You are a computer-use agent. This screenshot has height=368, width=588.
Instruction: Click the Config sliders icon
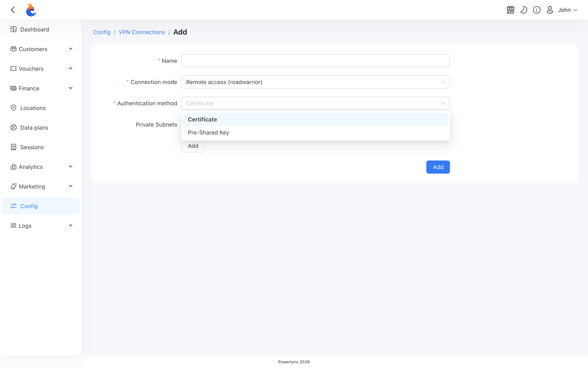click(x=14, y=206)
